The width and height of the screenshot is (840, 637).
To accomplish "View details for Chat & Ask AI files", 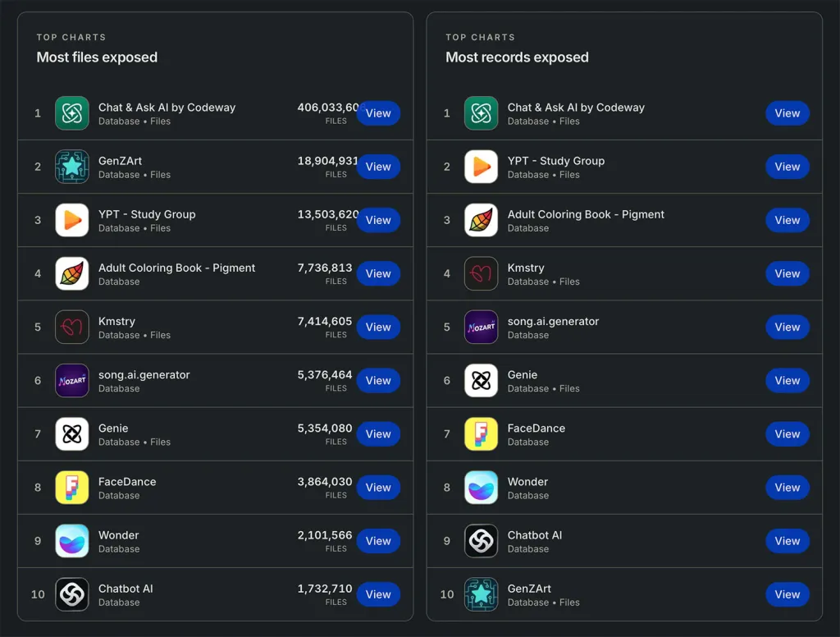I will pyautogui.click(x=378, y=113).
